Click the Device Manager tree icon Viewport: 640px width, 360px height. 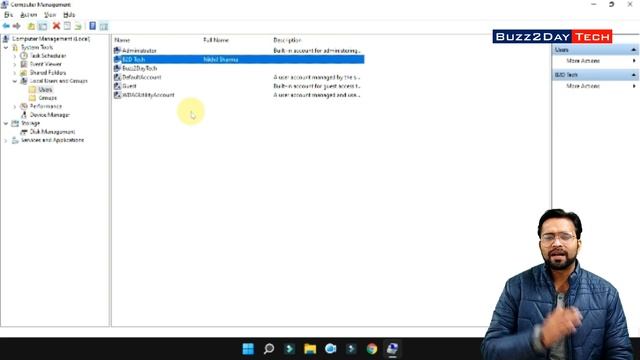coord(24,115)
